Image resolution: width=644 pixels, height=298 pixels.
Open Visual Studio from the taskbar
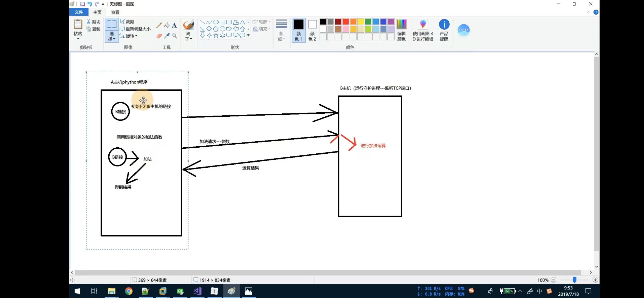coord(197,291)
